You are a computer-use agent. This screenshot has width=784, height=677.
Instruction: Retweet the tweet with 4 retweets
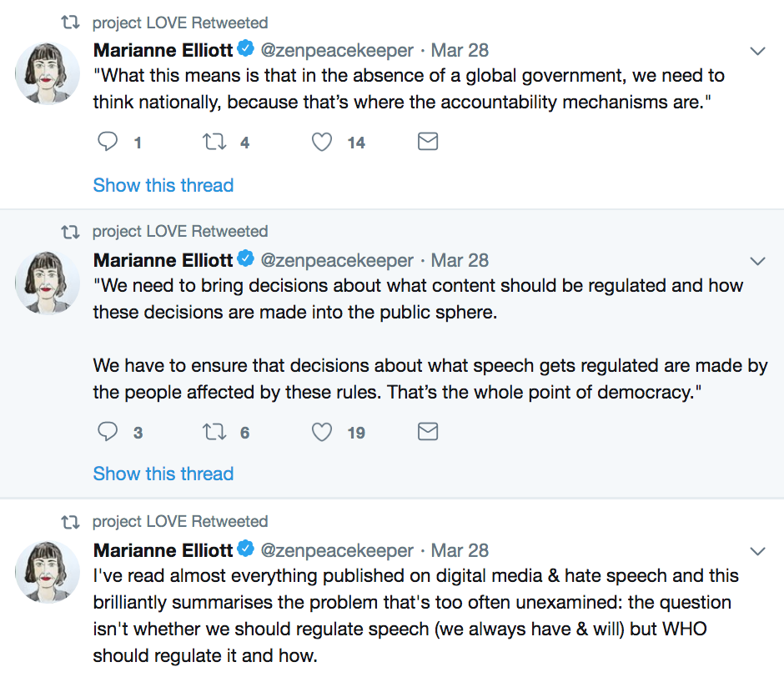[x=214, y=142]
